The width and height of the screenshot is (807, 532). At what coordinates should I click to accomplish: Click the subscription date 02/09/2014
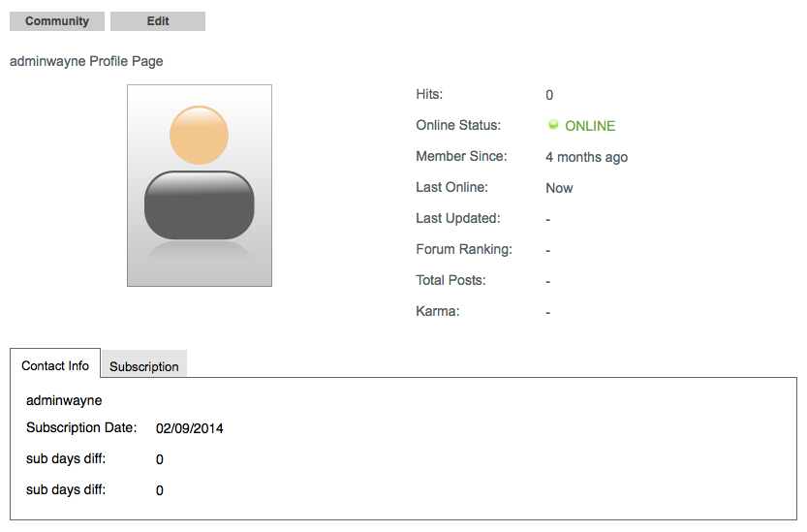point(190,428)
